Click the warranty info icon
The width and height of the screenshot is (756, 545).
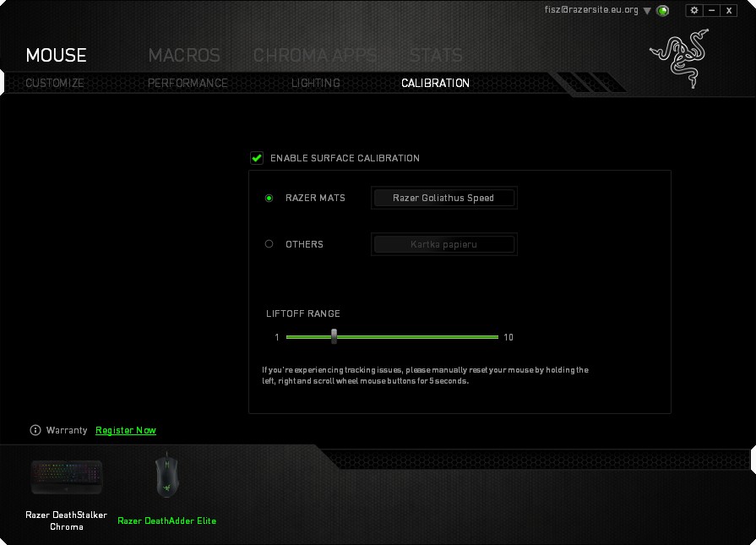click(35, 430)
